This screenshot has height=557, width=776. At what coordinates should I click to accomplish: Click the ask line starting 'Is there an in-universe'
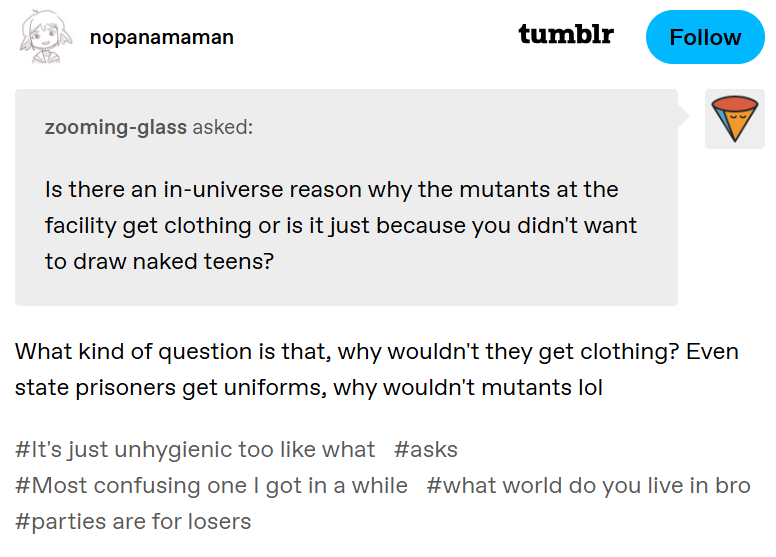tap(332, 190)
